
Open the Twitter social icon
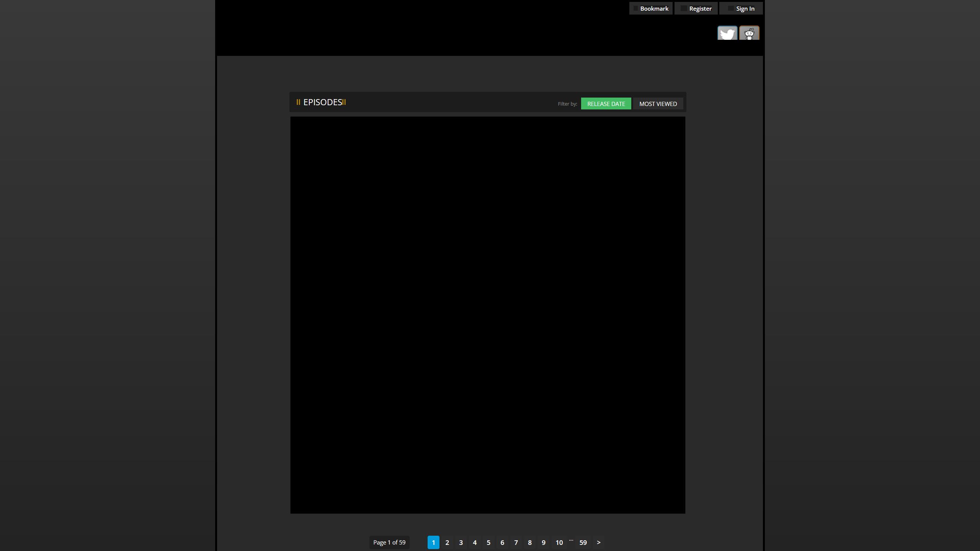[x=727, y=33]
